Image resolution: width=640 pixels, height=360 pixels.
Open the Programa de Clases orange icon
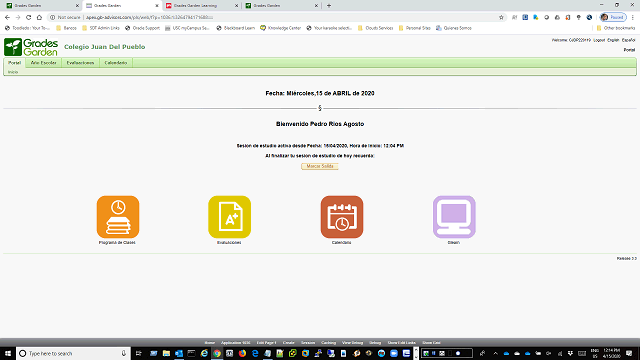pos(118,217)
